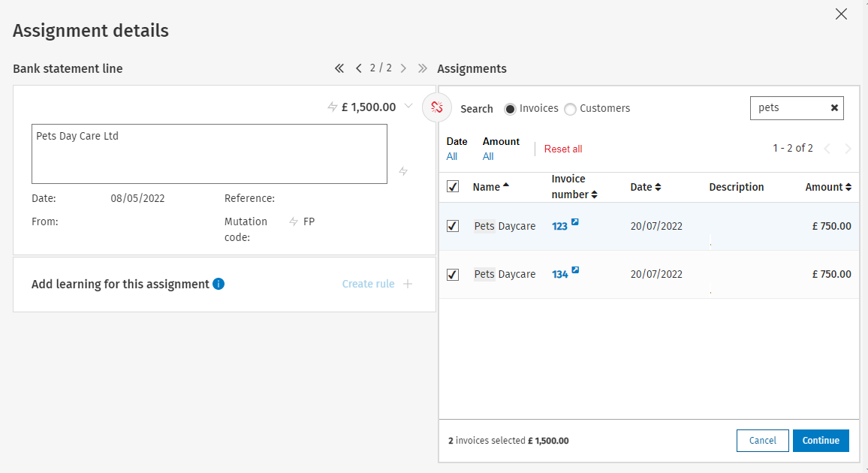Go to next bank statement line
The height and width of the screenshot is (473, 868).
point(403,68)
